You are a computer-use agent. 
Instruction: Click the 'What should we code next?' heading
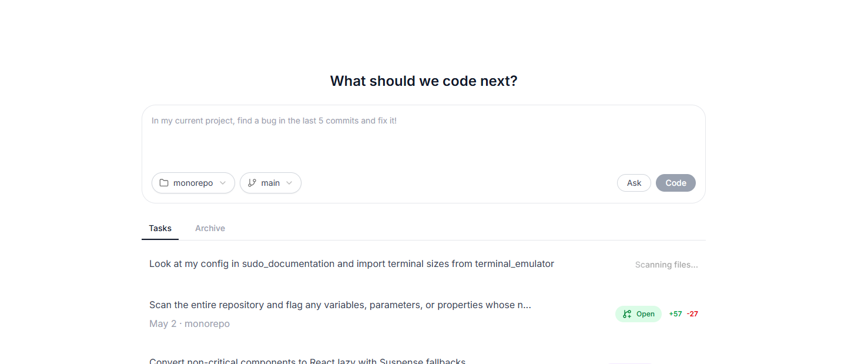click(x=423, y=81)
